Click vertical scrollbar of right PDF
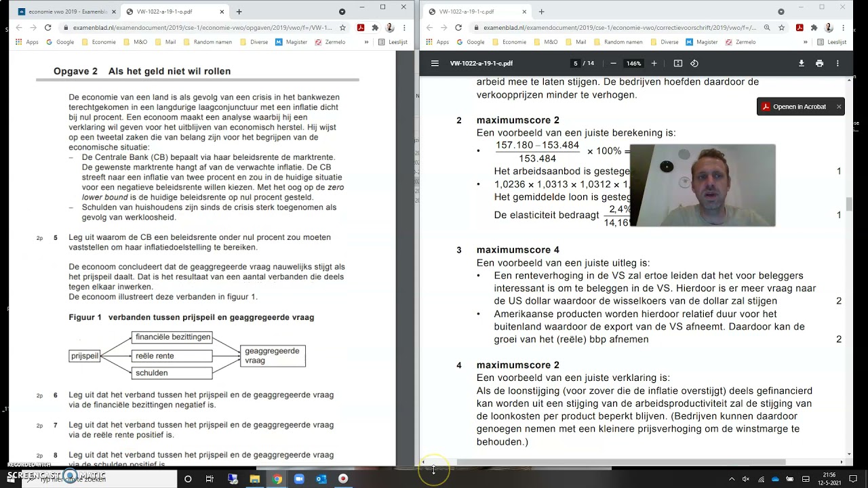This screenshot has width=868, height=488. (849, 204)
